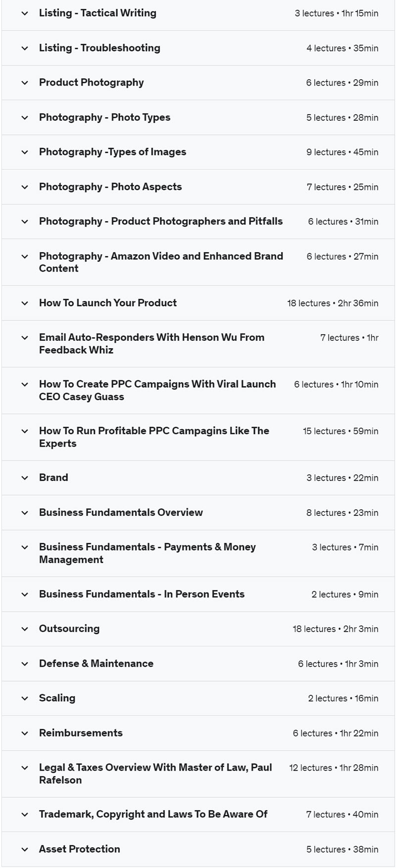Open Business Fundamentals Overview section title
Viewport: 396px width, 868px height.
121,513
